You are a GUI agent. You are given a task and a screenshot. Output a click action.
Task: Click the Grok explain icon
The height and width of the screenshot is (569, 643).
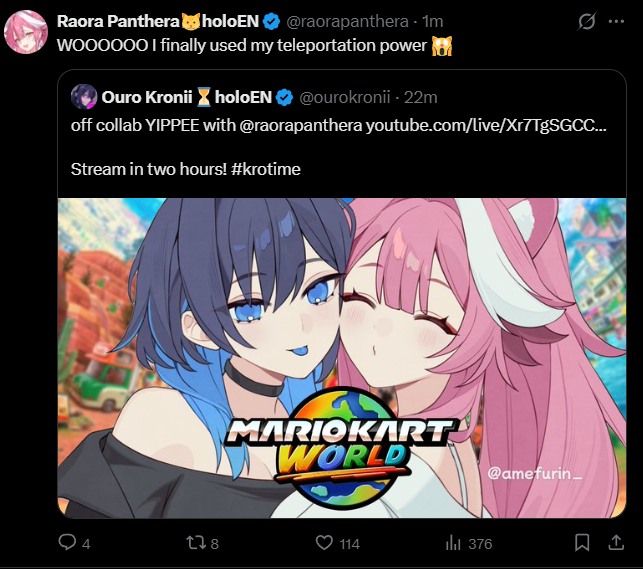click(586, 22)
